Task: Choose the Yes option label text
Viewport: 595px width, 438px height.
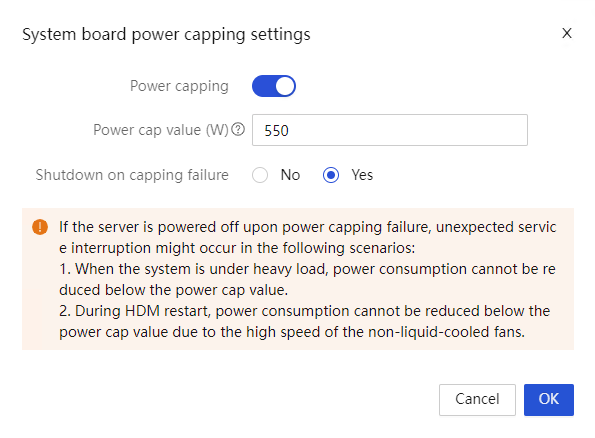Action: tap(362, 175)
